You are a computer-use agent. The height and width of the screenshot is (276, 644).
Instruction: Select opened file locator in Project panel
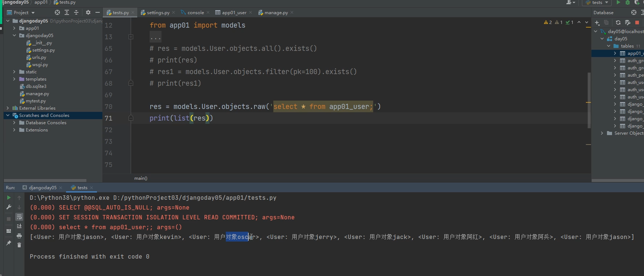click(x=57, y=12)
